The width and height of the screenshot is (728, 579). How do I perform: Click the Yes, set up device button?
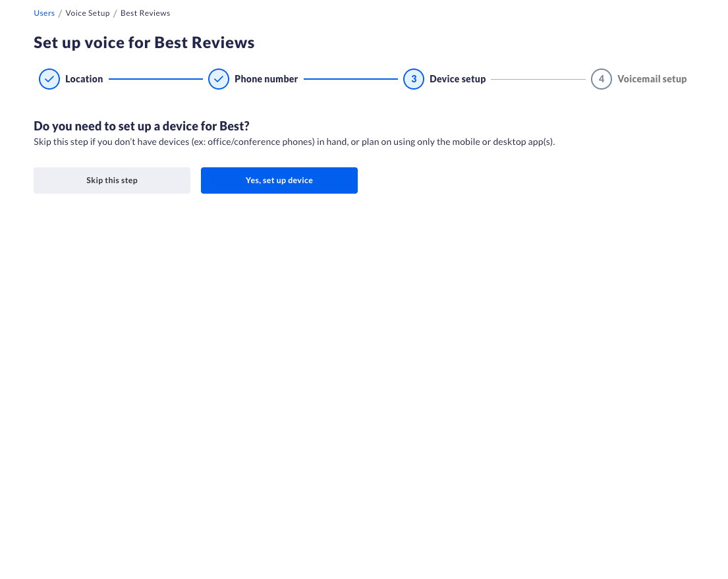279,180
